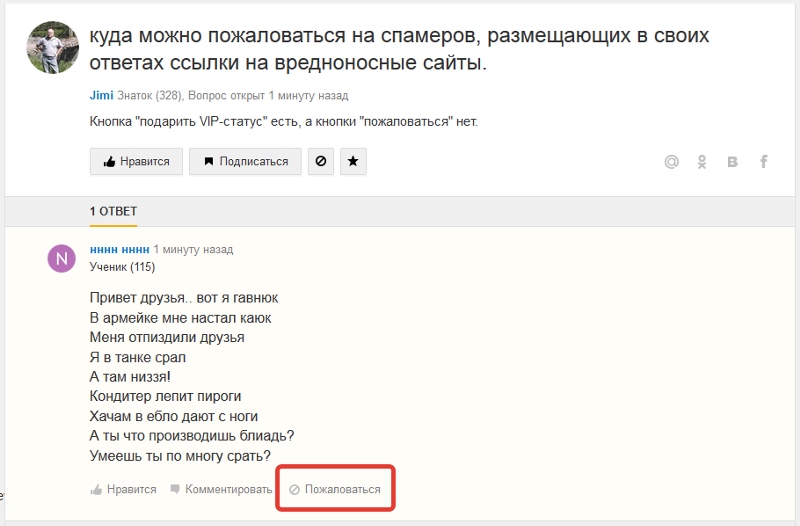Share via Mail.ru @ icon
Viewport: 800px width, 526px height.
pyautogui.click(x=671, y=162)
